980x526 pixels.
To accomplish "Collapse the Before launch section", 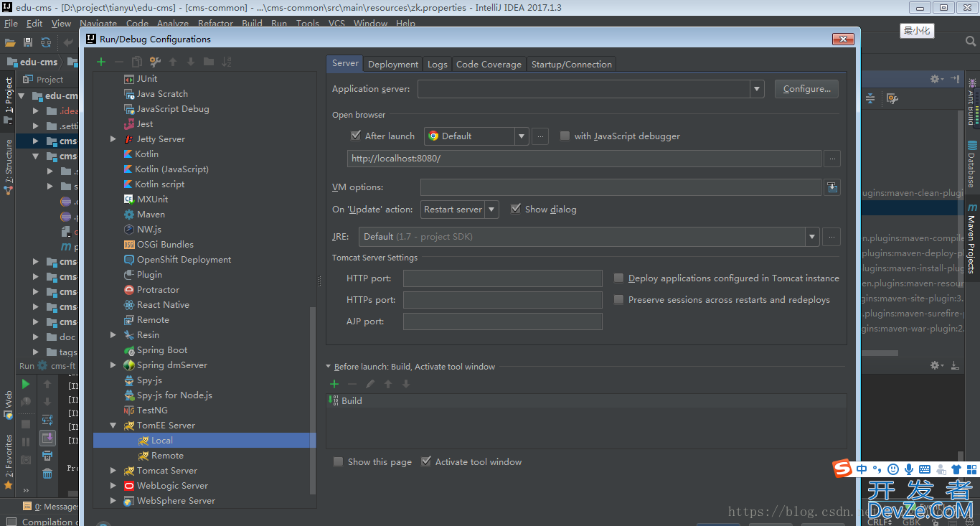I will coord(329,367).
